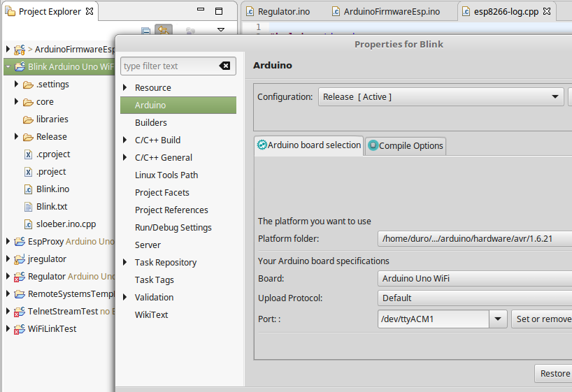The height and width of the screenshot is (392, 572).
Task: Select Builders in the properties list
Action: (151, 122)
